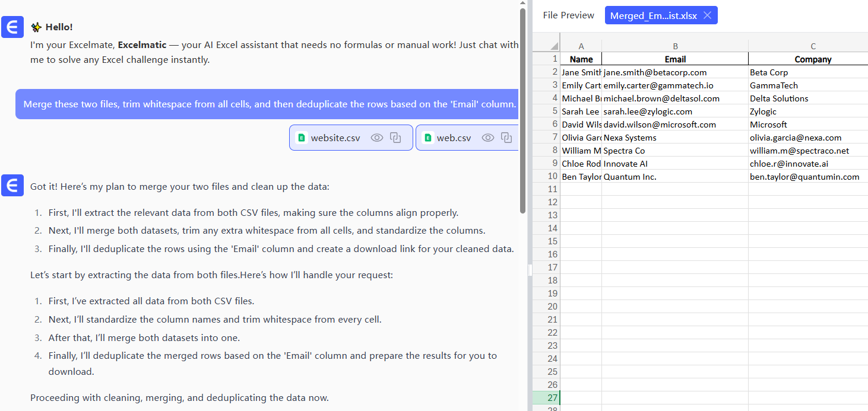Copy the website.csv attachment
Image resolution: width=868 pixels, height=411 pixels.
395,138
